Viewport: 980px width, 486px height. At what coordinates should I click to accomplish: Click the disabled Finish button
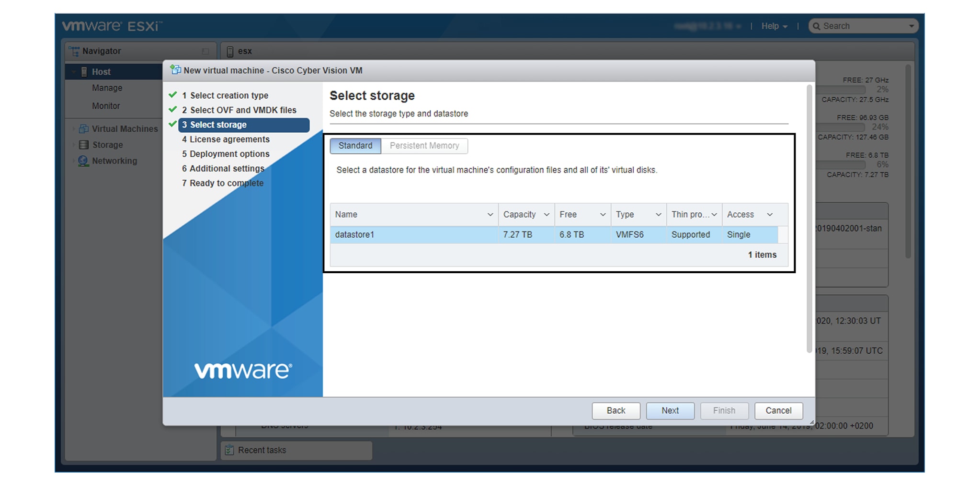pyautogui.click(x=724, y=410)
